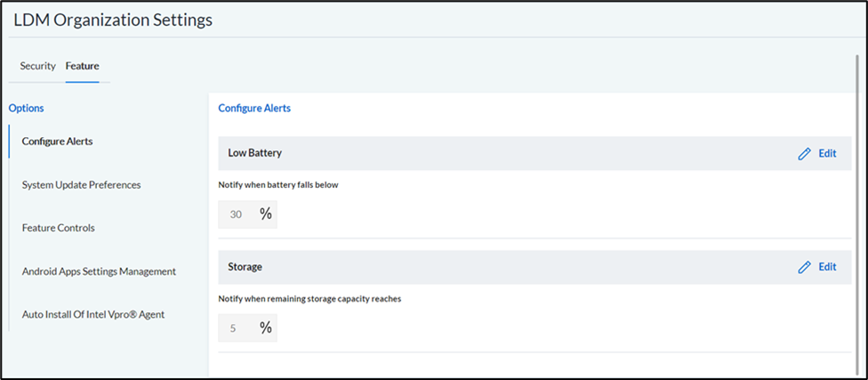Click the Configure Alerts panel heading
868x380 pixels.
(254, 108)
